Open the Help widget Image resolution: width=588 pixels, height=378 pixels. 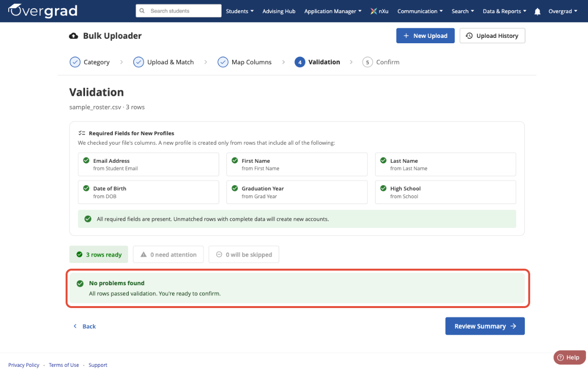pos(569,358)
